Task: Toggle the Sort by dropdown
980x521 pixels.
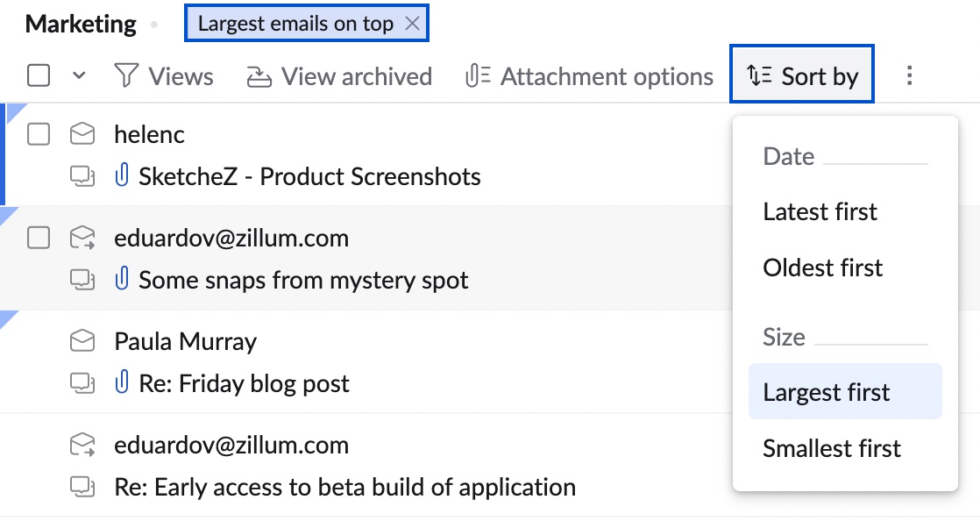Action: pyautogui.click(x=802, y=76)
